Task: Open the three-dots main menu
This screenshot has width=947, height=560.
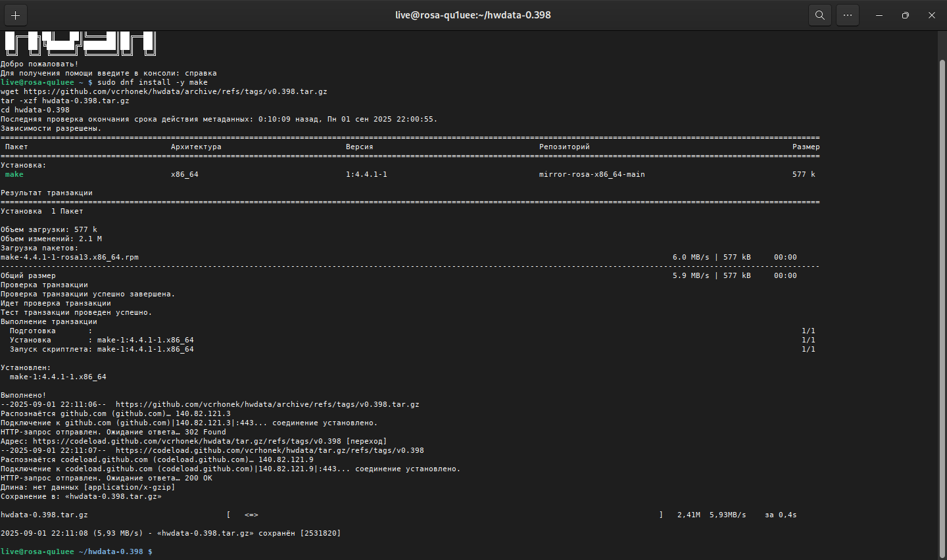Action: pos(848,15)
